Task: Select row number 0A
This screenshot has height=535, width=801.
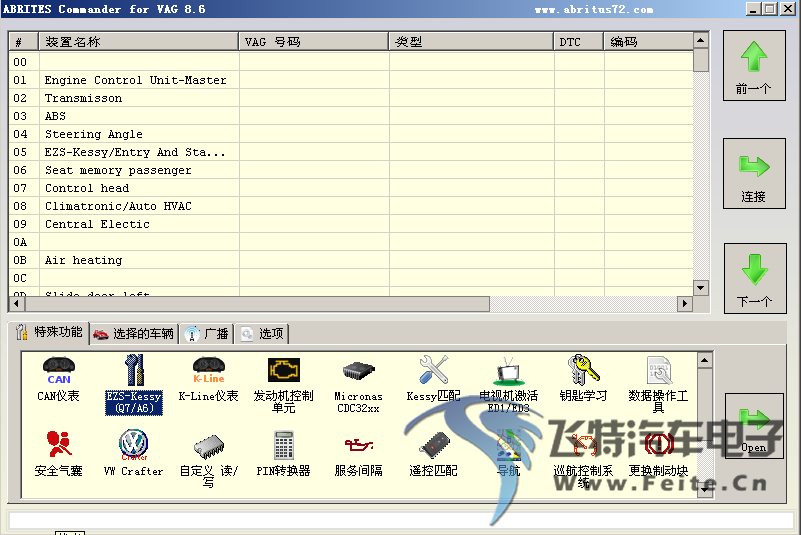Action: point(351,242)
